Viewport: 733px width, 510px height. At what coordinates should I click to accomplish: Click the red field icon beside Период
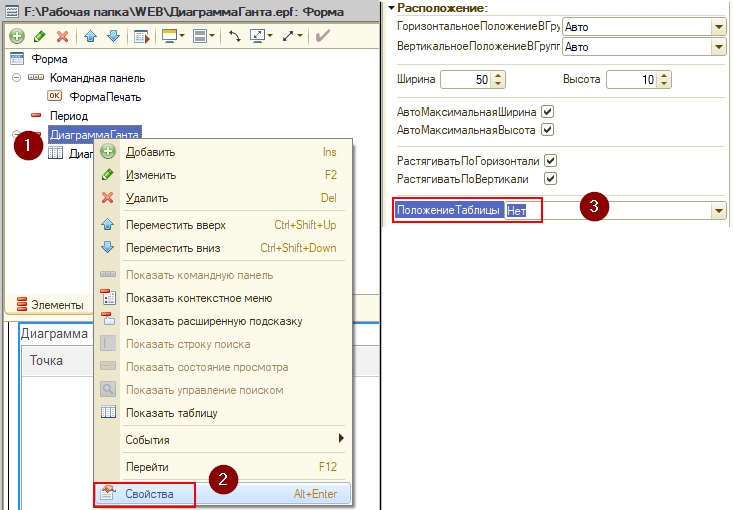[x=36, y=115]
